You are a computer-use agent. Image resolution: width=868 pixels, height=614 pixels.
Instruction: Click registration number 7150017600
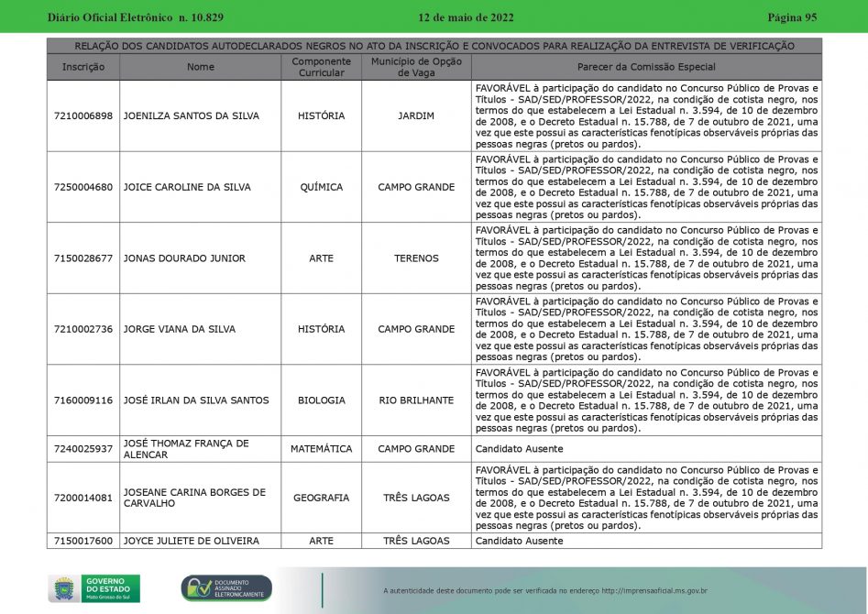click(83, 541)
